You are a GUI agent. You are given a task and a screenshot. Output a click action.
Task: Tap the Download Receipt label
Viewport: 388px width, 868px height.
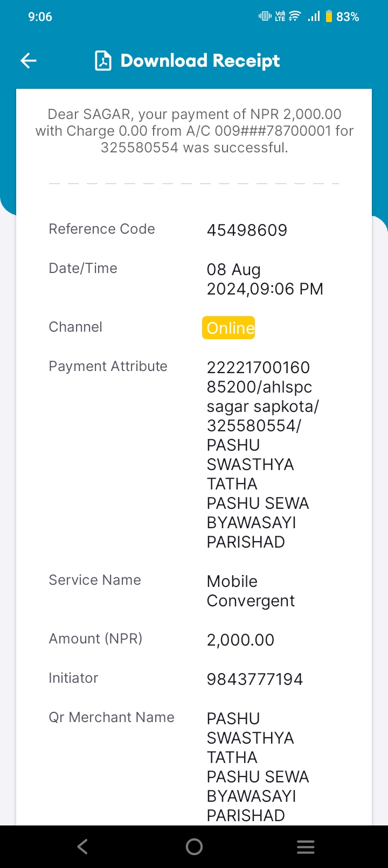pos(200,61)
